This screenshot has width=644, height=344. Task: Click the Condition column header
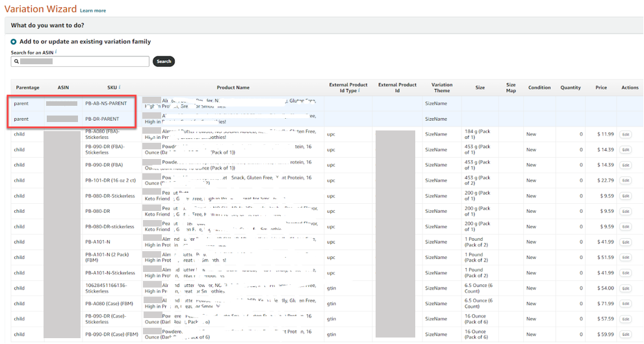click(539, 88)
